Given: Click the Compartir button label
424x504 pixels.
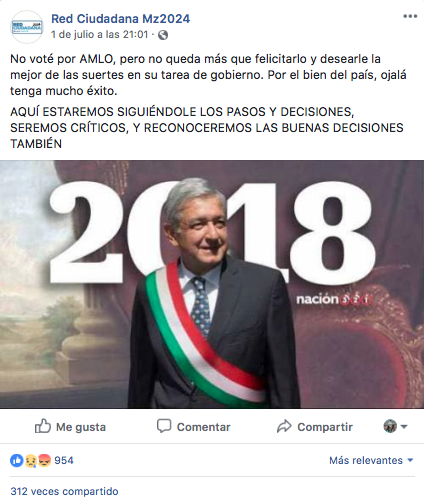Looking at the screenshot, I should pyautogui.click(x=325, y=427).
